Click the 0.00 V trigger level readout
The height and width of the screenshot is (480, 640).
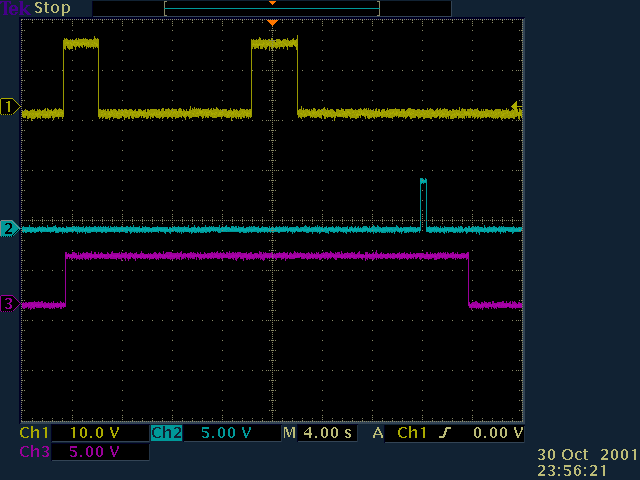click(497, 433)
